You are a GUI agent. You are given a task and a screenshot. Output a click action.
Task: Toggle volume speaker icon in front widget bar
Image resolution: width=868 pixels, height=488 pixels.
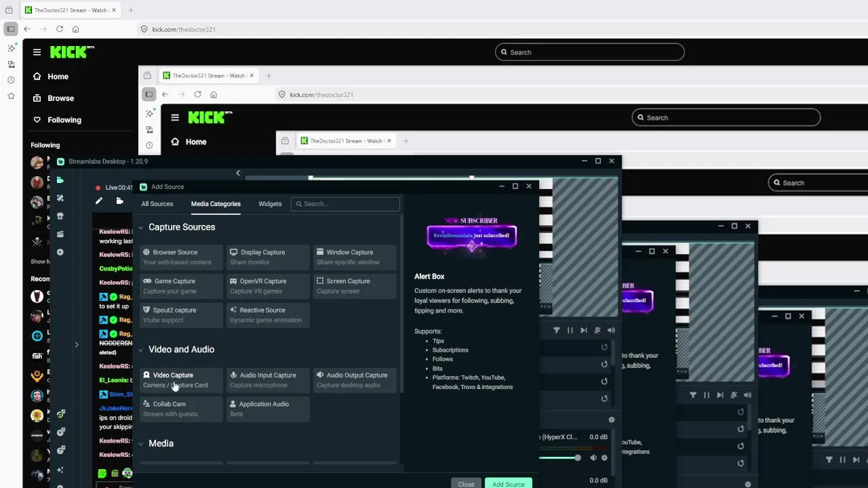[x=611, y=330]
